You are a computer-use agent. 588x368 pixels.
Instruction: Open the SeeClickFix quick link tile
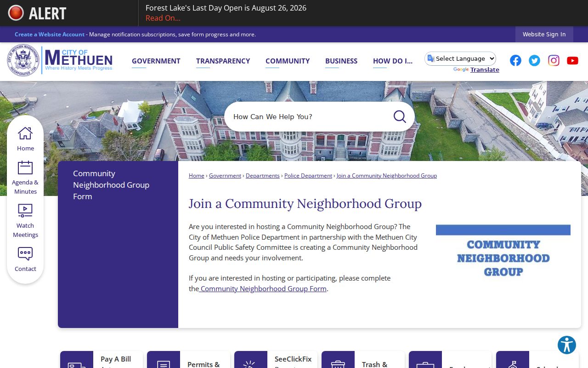276,360
